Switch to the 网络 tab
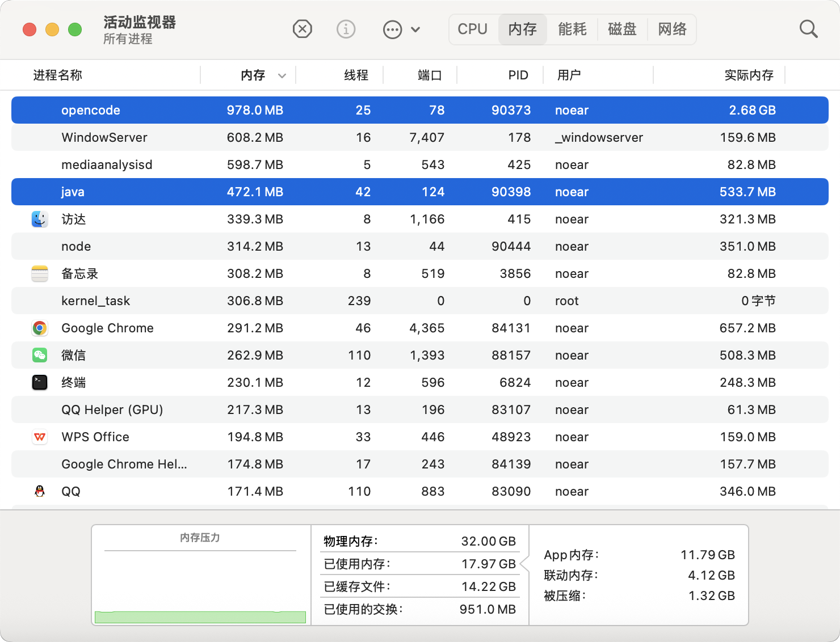 click(672, 29)
